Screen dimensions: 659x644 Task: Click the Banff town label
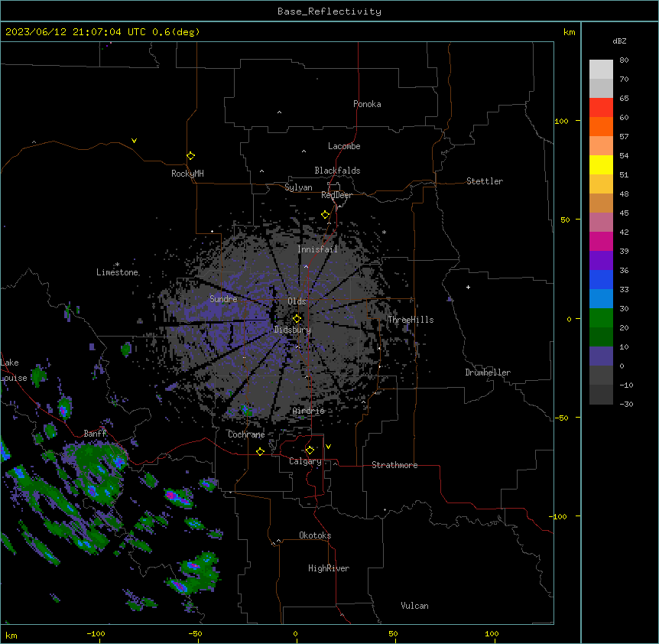pyautogui.click(x=95, y=434)
